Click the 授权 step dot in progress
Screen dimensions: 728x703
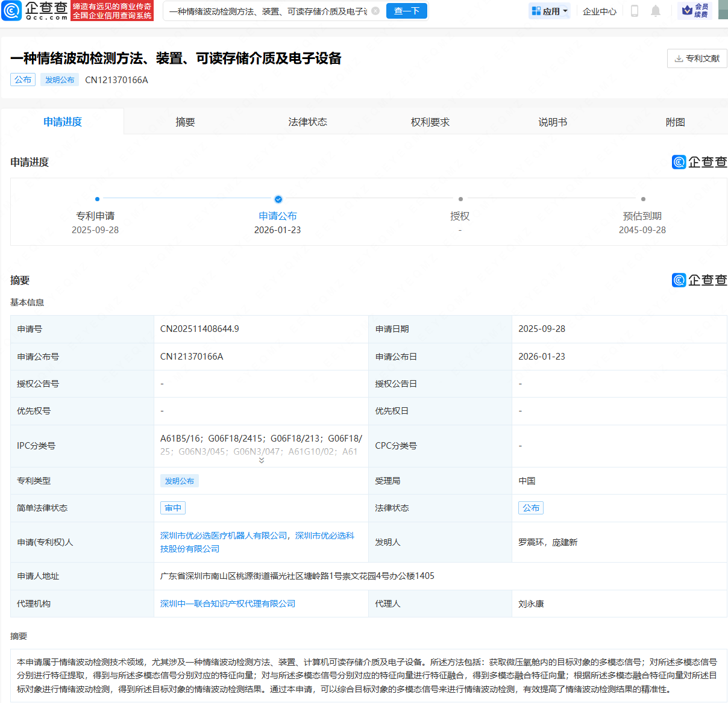[460, 199]
